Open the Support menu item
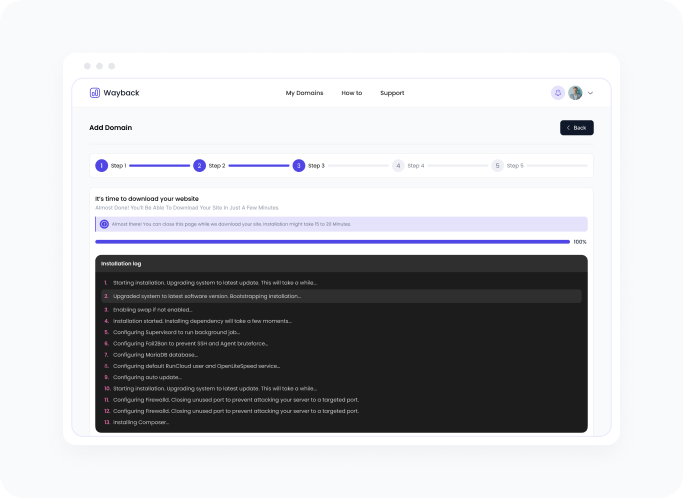This screenshot has height=498, width=683. tap(392, 93)
